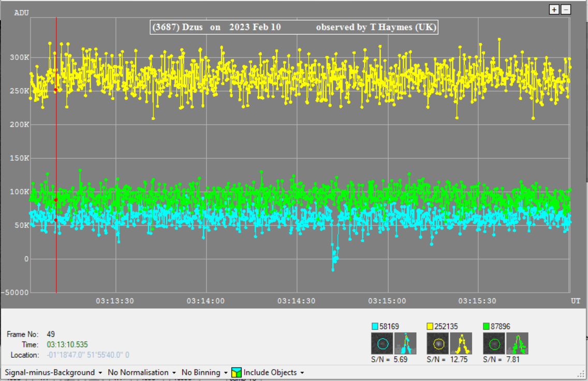Viewport: 588px width, 381px height.
Task: Click the plus zoom-in button
Action: click(554, 10)
